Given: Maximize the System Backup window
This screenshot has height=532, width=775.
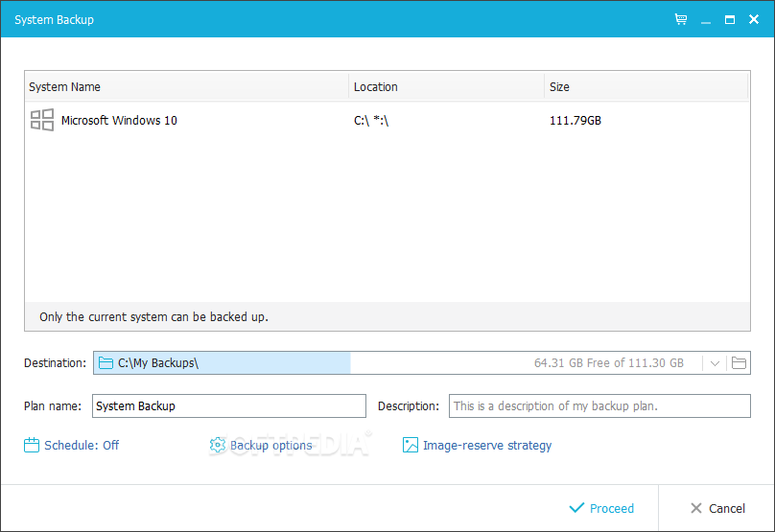Looking at the screenshot, I should (730, 20).
